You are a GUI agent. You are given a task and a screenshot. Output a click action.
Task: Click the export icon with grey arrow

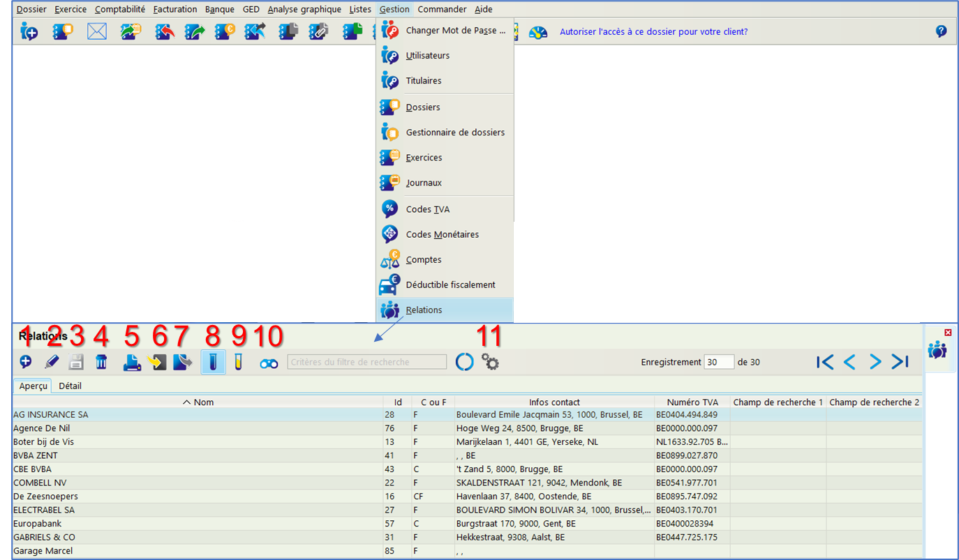click(182, 362)
